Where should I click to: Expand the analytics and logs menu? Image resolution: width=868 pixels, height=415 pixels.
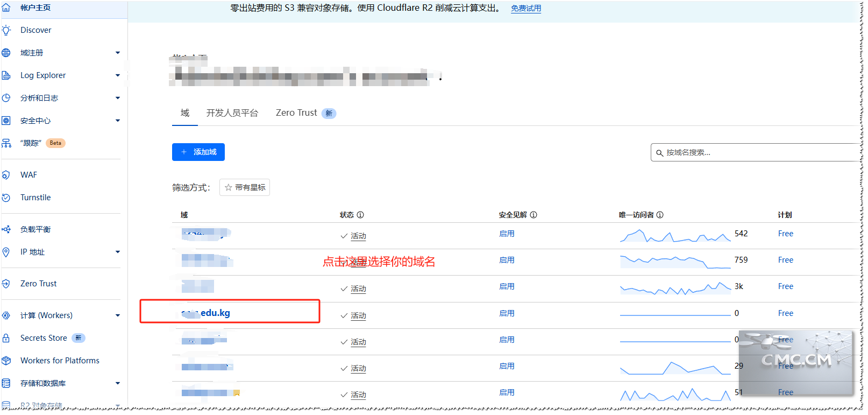point(118,98)
